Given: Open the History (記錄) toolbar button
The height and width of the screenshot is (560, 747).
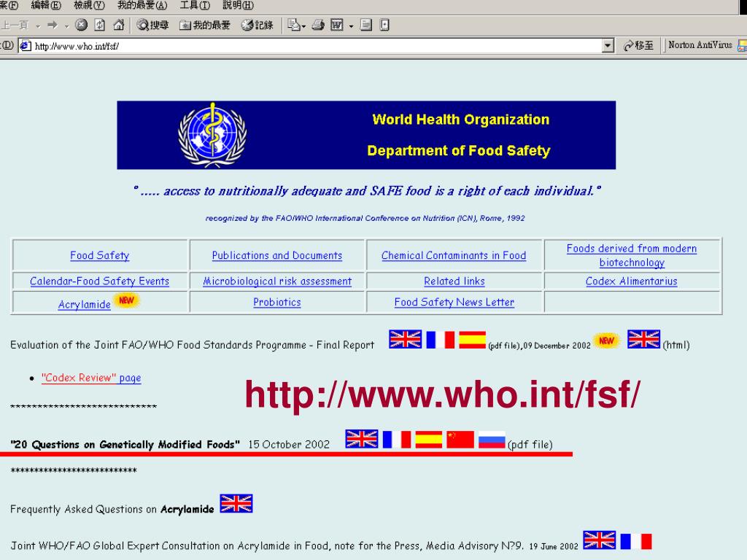Looking at the screenshot, I should [x=258, y=25].
